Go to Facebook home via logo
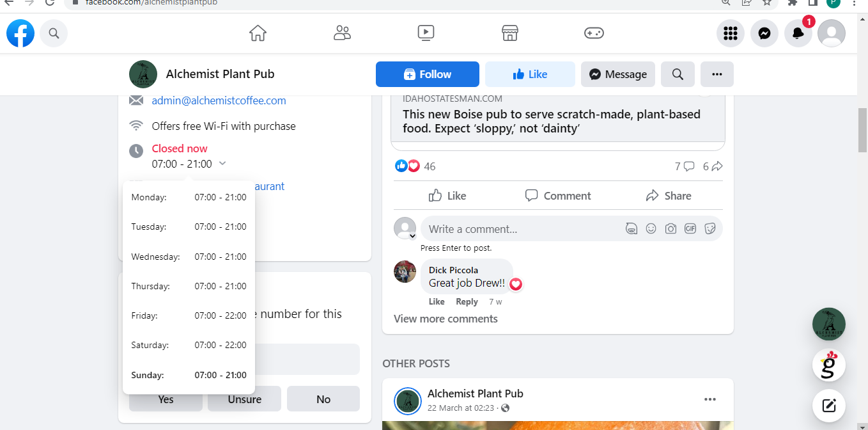Image resolution: width=868 pixels, height=430 pixels. click(20, 33)
